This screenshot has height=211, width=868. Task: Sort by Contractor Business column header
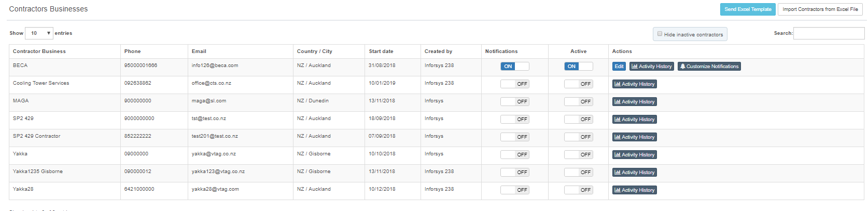(x=39, y=51)
